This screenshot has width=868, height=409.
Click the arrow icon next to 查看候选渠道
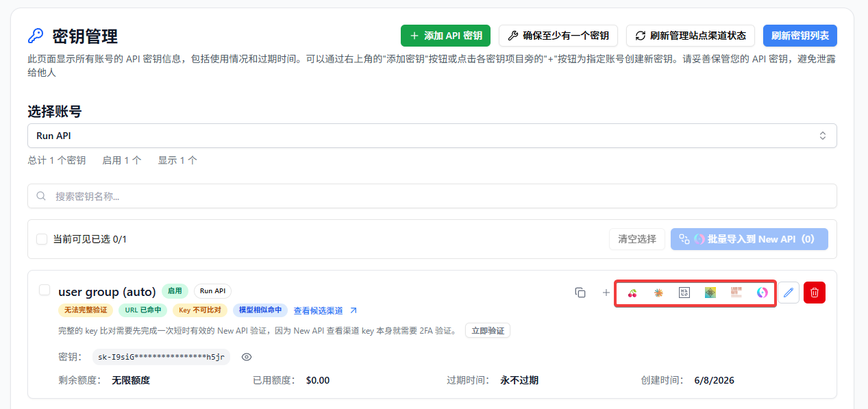[x=354, y=310]
